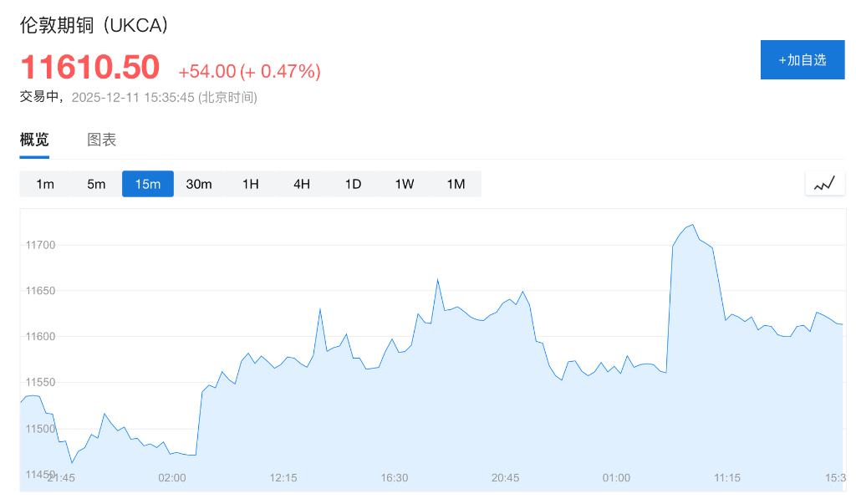Choose the 30m interval

[199, 184]
